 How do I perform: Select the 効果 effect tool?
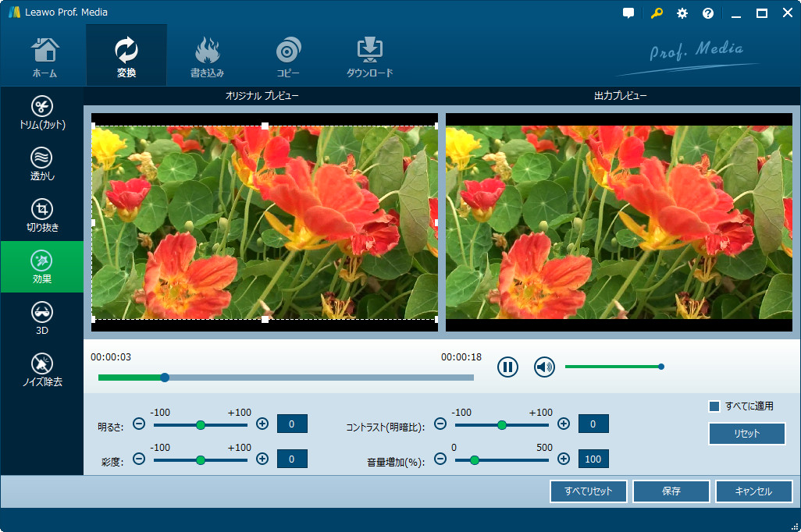pos(42,267)
